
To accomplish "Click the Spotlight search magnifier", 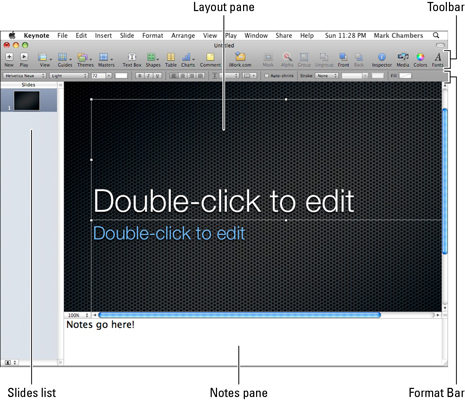I will [x=436, y=35].
